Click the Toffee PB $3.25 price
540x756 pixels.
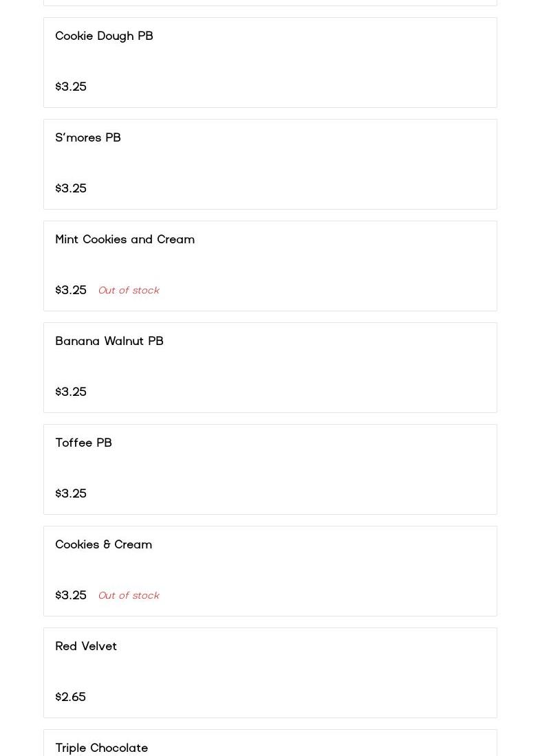71,493
